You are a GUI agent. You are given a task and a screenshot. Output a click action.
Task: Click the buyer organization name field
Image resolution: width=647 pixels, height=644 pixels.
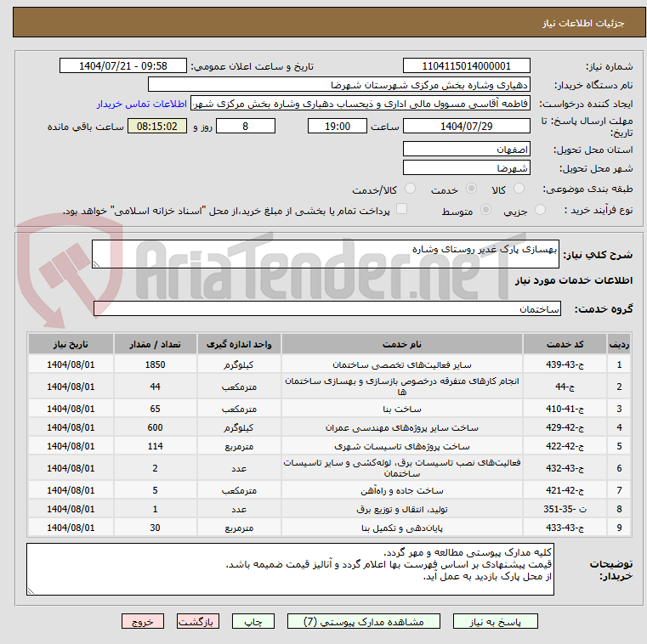(x=338, y=85)
